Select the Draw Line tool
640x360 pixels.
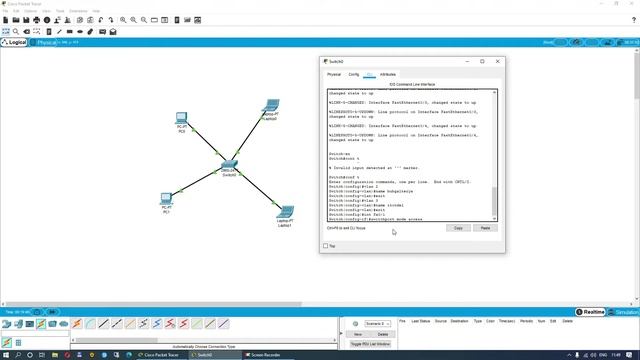[59, 31]
